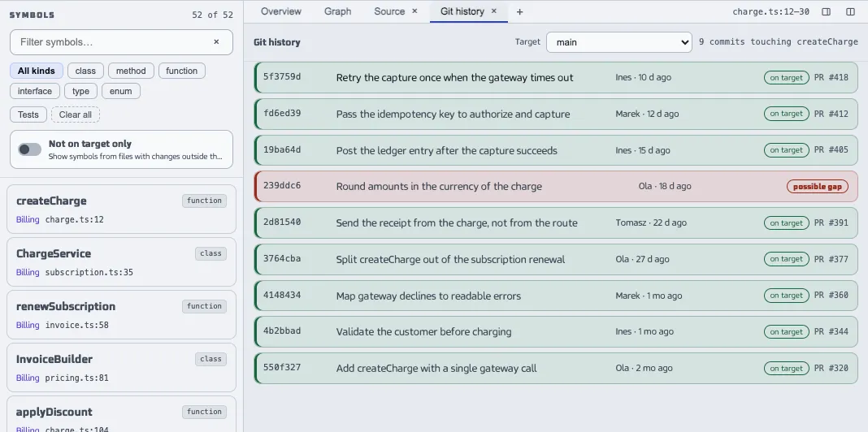Open PR #320 link
The height and width of the screenshot is (432, 868).
[831, 369]
